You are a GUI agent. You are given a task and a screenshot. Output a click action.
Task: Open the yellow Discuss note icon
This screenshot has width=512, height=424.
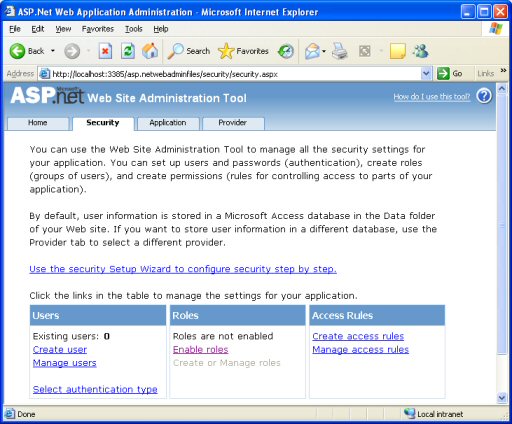pos(397,51)
